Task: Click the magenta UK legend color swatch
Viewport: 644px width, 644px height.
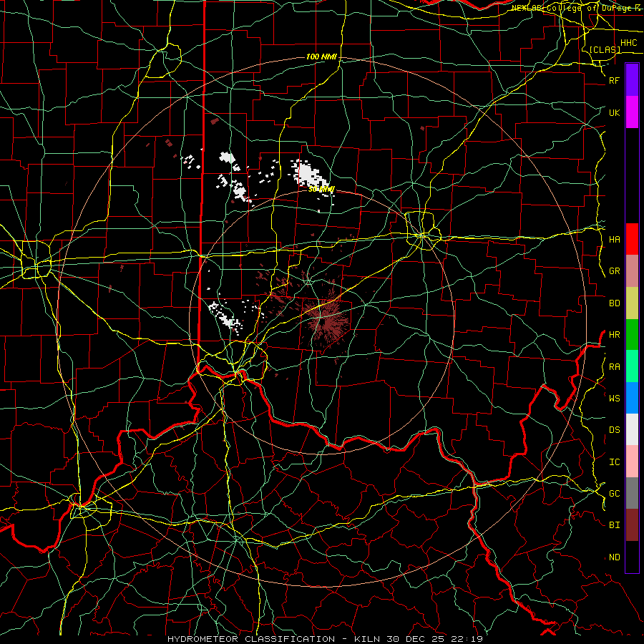Action: pyautogui.click(x=632, y=112)
